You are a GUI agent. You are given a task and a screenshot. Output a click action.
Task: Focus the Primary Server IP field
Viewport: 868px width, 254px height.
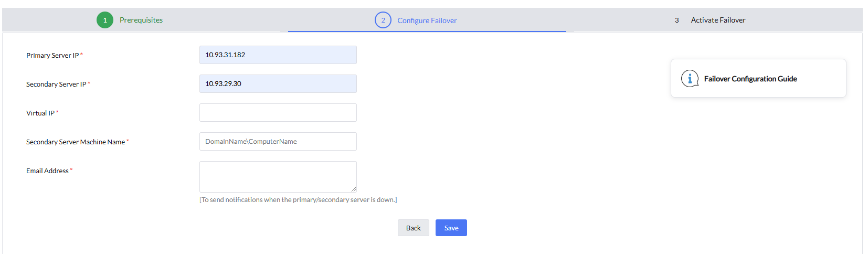pyautogui.click(x=278, y=55)
